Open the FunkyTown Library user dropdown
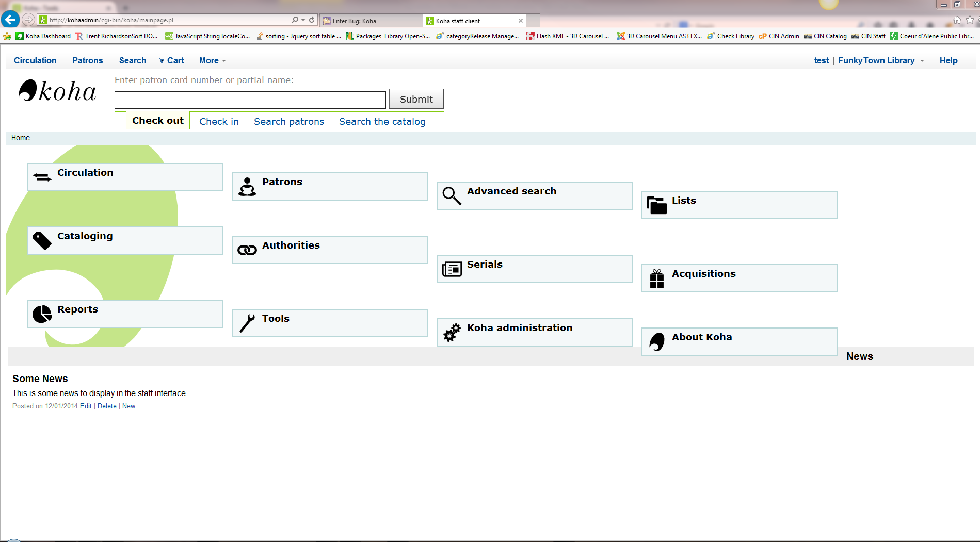This screenshot has height=542, width=980. 880,61
